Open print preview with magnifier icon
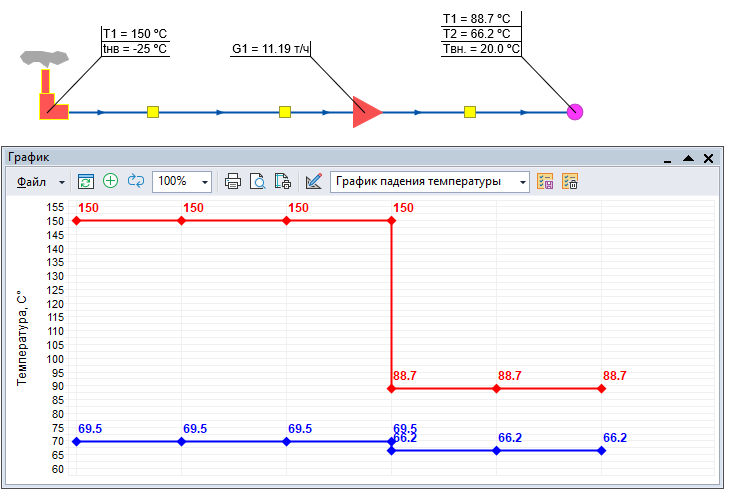 click(x=258, y=181)
